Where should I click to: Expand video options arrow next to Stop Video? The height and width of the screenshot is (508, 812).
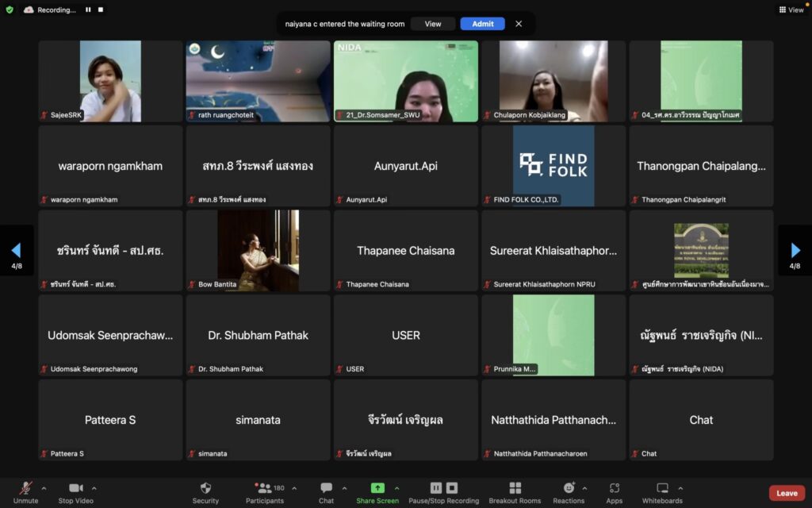(x=94, y=488)
